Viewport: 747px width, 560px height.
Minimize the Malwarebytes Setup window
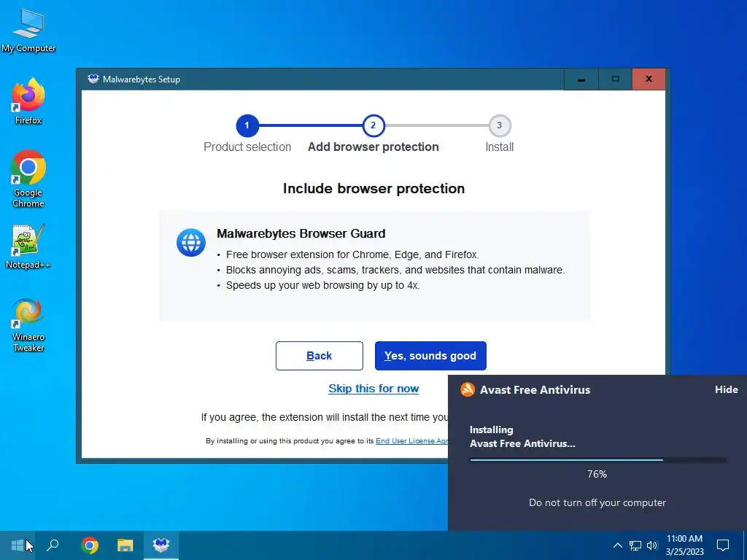pyautogui.click(x=581, y=79)
